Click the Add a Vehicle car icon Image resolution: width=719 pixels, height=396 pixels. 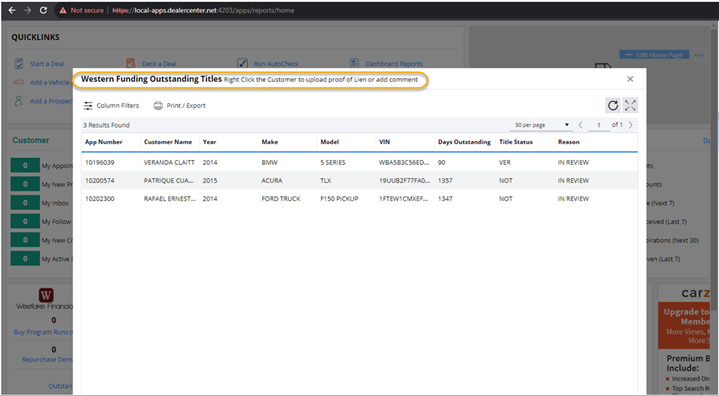coord(19,82)
